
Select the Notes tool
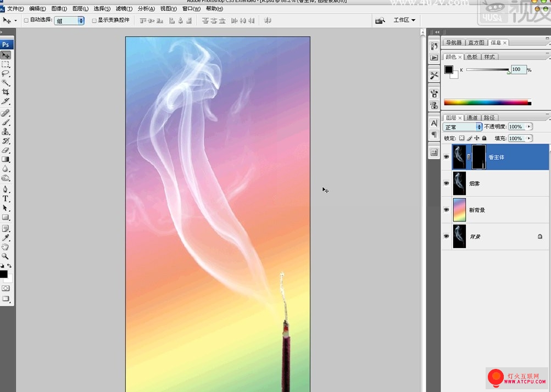[x=5, y=228]
